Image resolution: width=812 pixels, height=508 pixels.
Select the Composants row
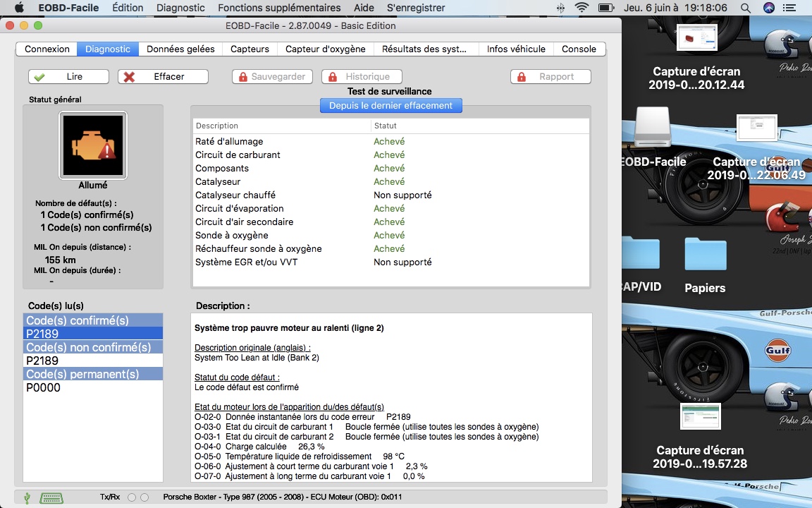[x=391, y=169]
